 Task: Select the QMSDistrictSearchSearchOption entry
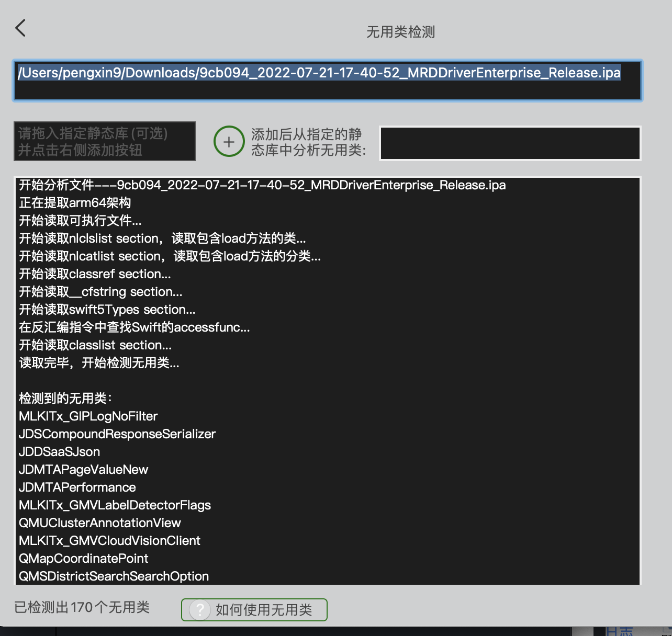(114, 576)
